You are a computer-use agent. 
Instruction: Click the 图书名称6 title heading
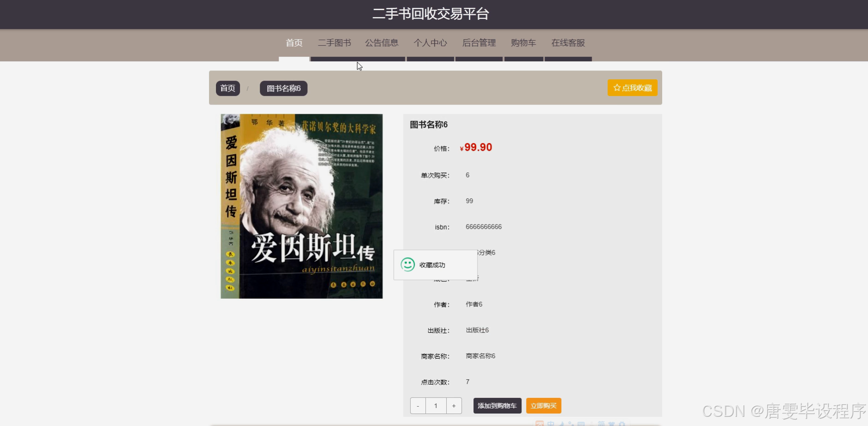pos(429,124)
